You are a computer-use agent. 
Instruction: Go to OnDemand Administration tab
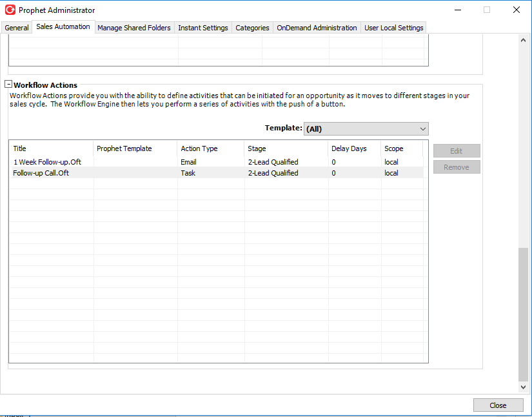[317, 28]
